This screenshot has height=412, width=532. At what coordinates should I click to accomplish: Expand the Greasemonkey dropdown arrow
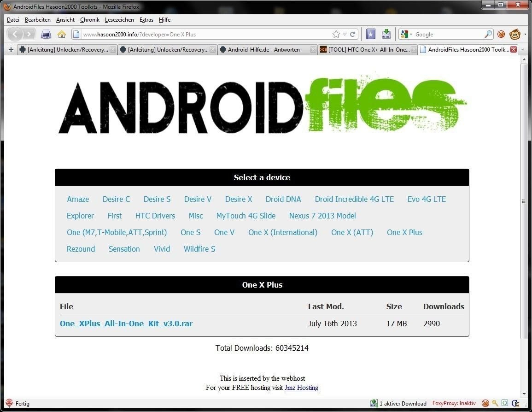click(525, 34)
